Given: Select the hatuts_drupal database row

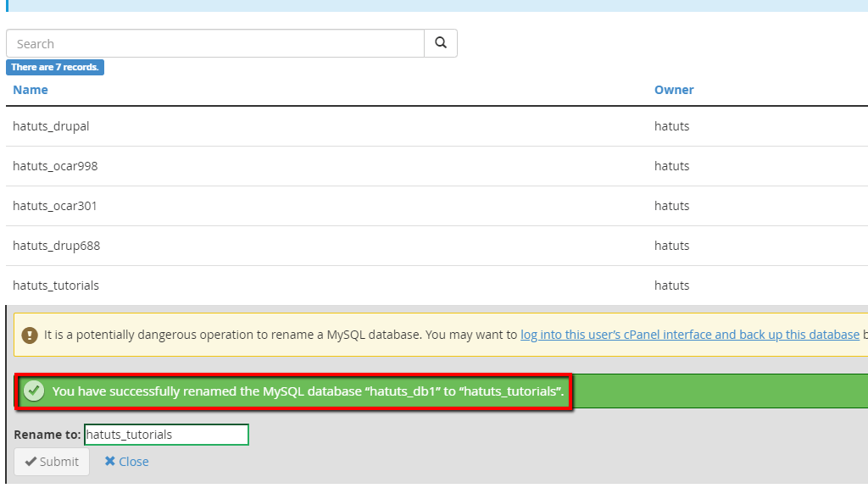Looking at the screenshot, I should coord(437,126).
